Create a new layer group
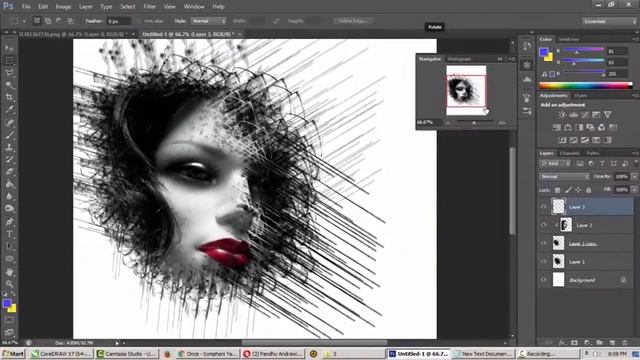Image resolution: width=640 pixels, height=360 pixels. click(599, 342)
